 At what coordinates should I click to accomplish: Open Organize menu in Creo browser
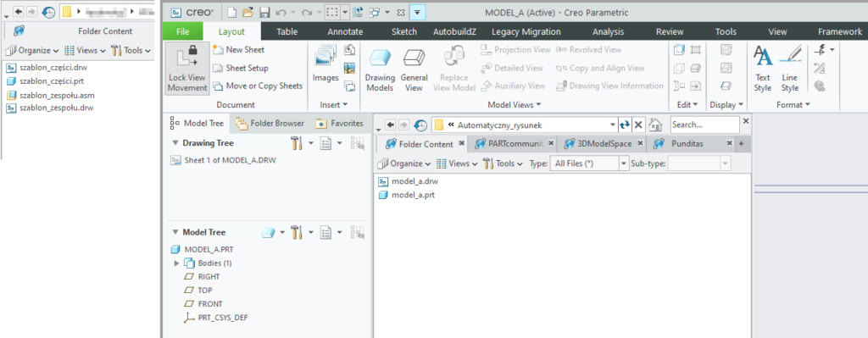[x=404, y=163]
